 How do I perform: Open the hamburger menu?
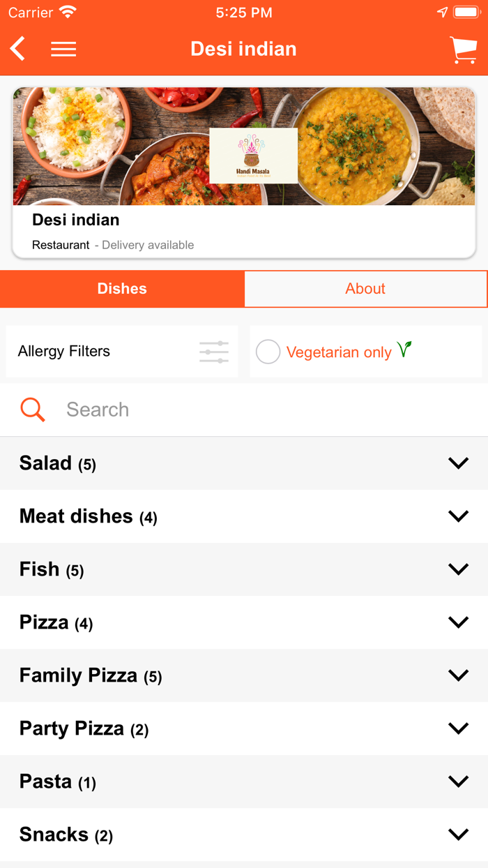(63, 49)
